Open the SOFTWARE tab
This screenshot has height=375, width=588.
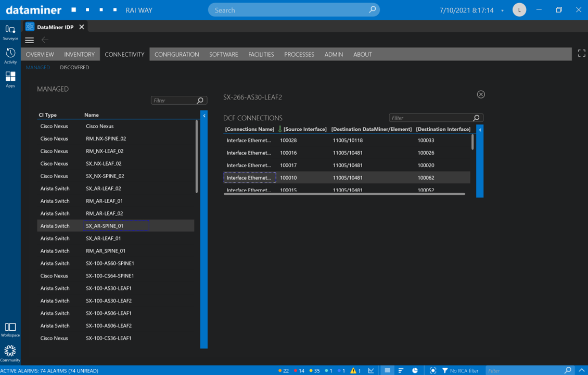pos(224,55)
